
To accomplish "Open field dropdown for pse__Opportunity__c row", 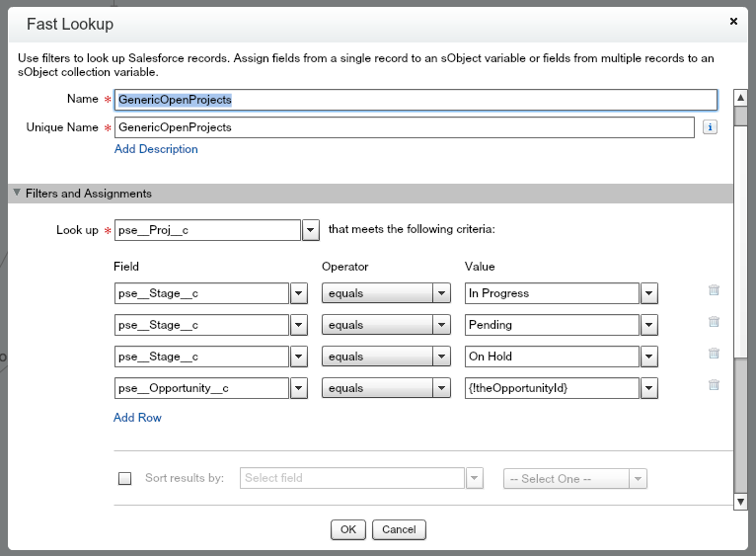I will point(299,388).
